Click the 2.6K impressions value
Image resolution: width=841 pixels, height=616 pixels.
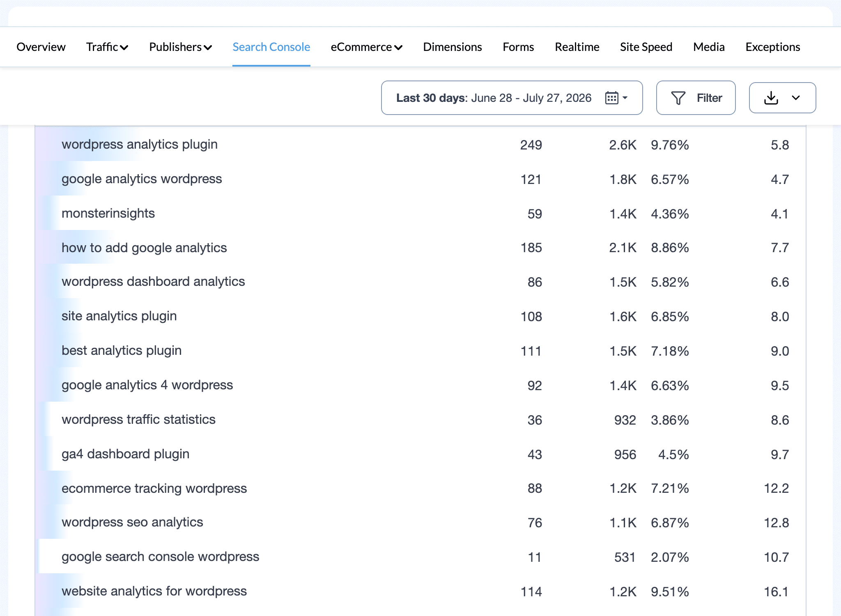[x=623, y=145]
